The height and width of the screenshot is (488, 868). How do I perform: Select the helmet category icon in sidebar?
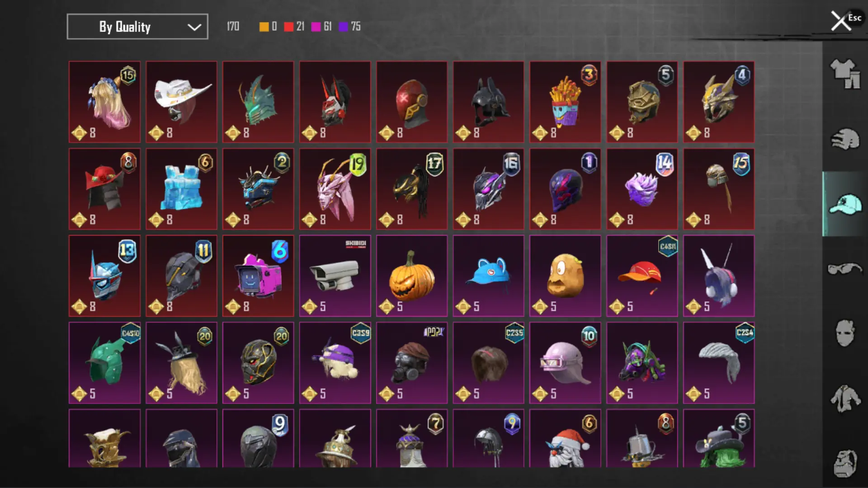pos(845,139)
